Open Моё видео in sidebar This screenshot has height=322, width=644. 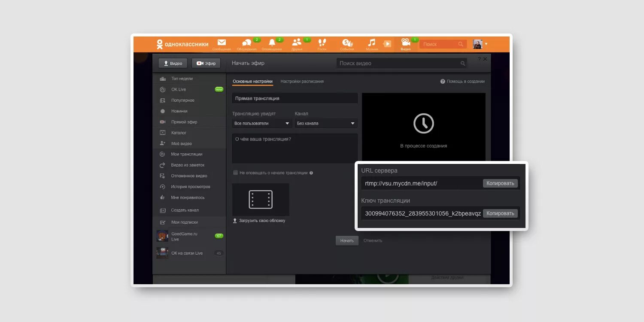click(x=189, y=143)
